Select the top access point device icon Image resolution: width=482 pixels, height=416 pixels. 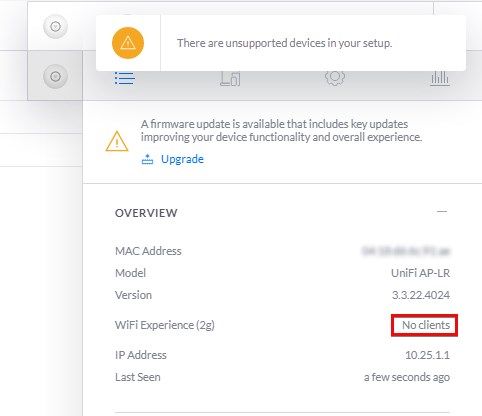point(55,26)
